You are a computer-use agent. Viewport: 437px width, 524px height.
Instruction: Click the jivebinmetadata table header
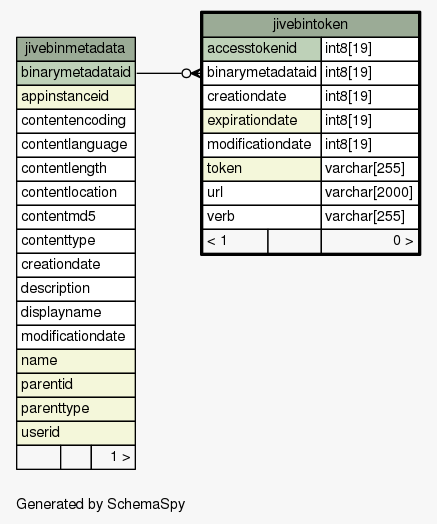coord(76,49)
